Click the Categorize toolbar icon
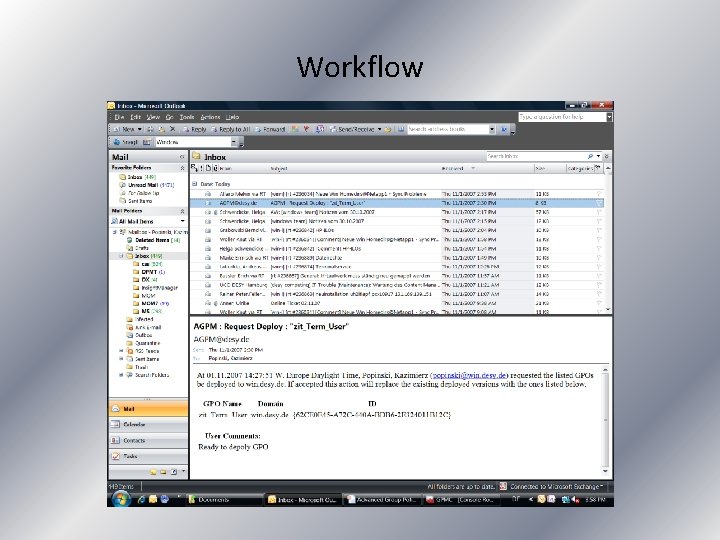Viewport: 720px width, 540px height. click(x=295, y=129)
